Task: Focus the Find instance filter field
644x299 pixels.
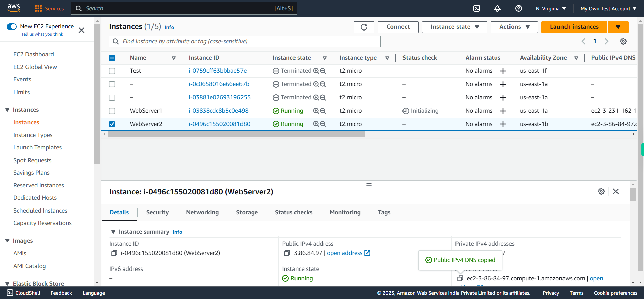Action: [x=245, y=41]
